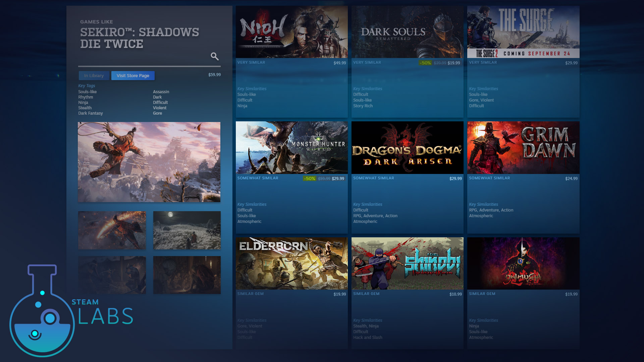Screen dimensions: 644x362
Task: Select the moonlit snowy field screenshot thumbnail
Action: [187, 230]
